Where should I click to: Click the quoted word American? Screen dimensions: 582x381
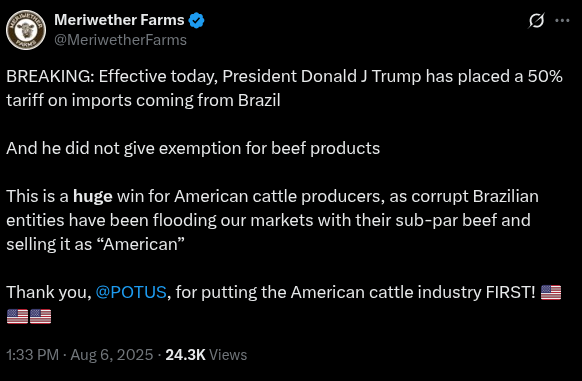coord(143,244)
